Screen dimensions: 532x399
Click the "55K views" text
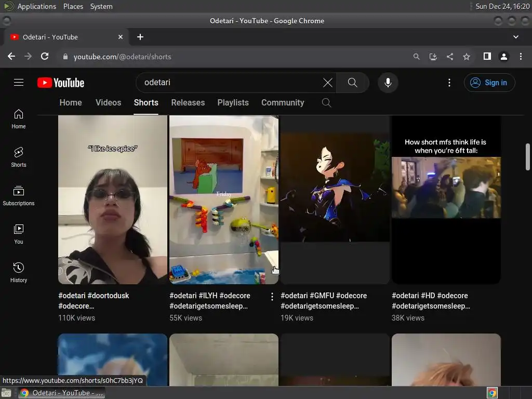(x=185, y=318)
